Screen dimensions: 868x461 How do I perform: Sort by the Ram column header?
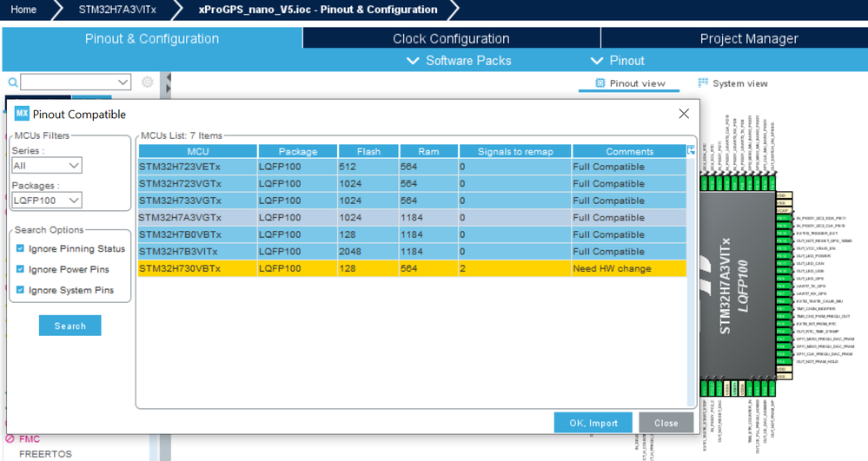[x=428, y=151]
